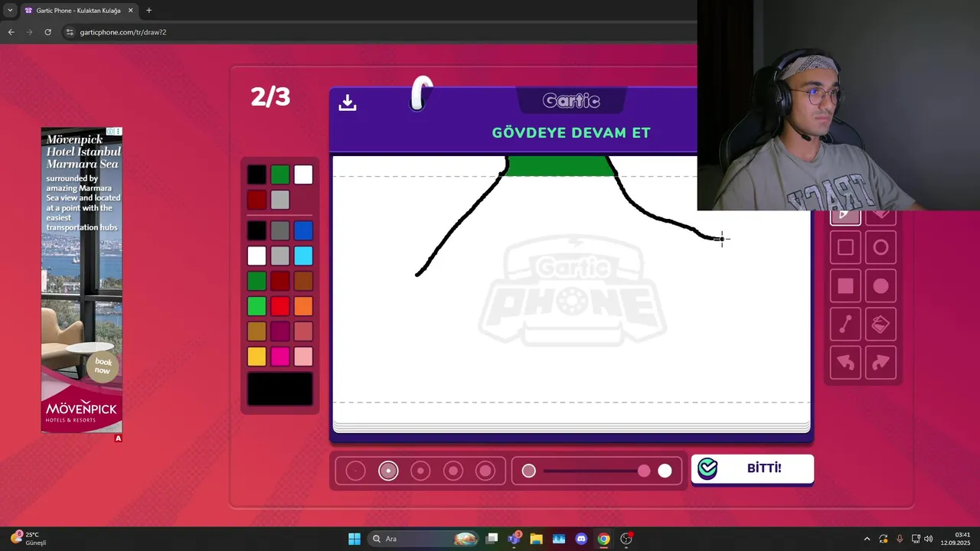Pick the hot pink color swatch
The height and width of the screenshot is (551, 980).
280,357
